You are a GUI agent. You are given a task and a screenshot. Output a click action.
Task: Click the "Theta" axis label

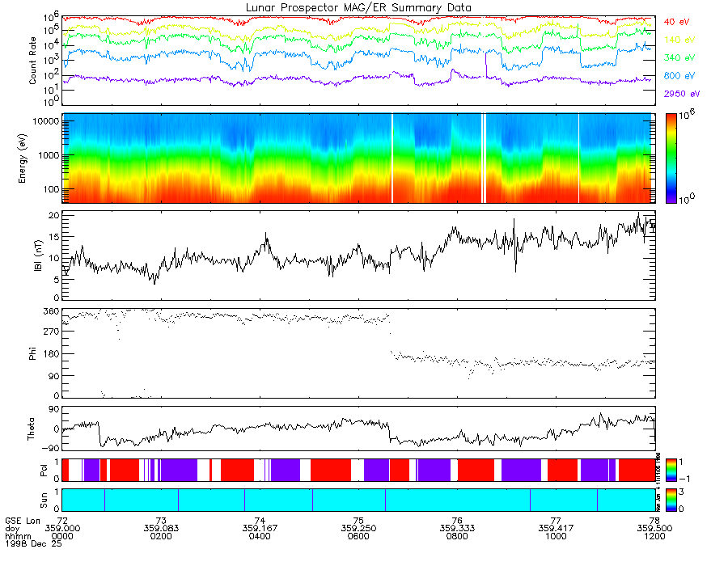31,429
